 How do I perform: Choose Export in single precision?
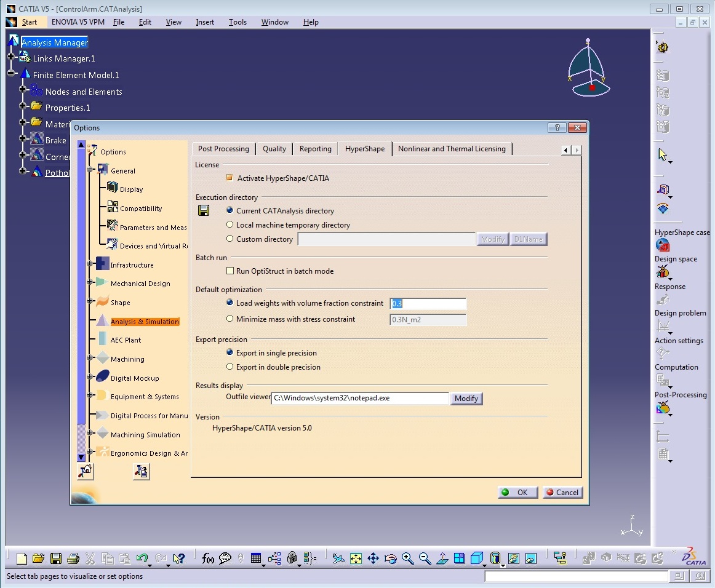[x=230, y=352]
